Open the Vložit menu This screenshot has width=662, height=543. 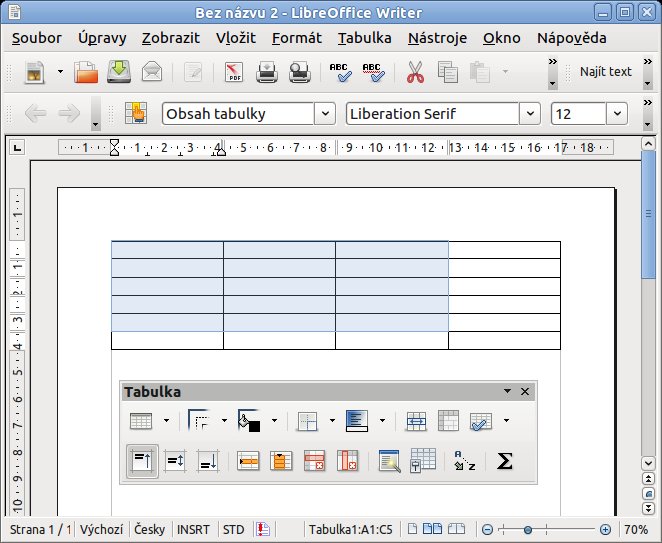click(x=236, y=38)
